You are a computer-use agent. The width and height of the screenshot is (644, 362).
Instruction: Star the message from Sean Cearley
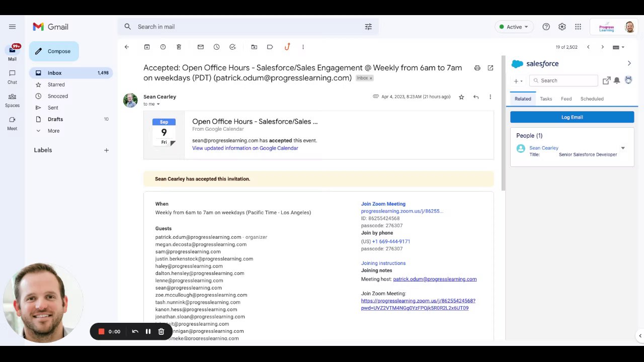coord(461,97)
